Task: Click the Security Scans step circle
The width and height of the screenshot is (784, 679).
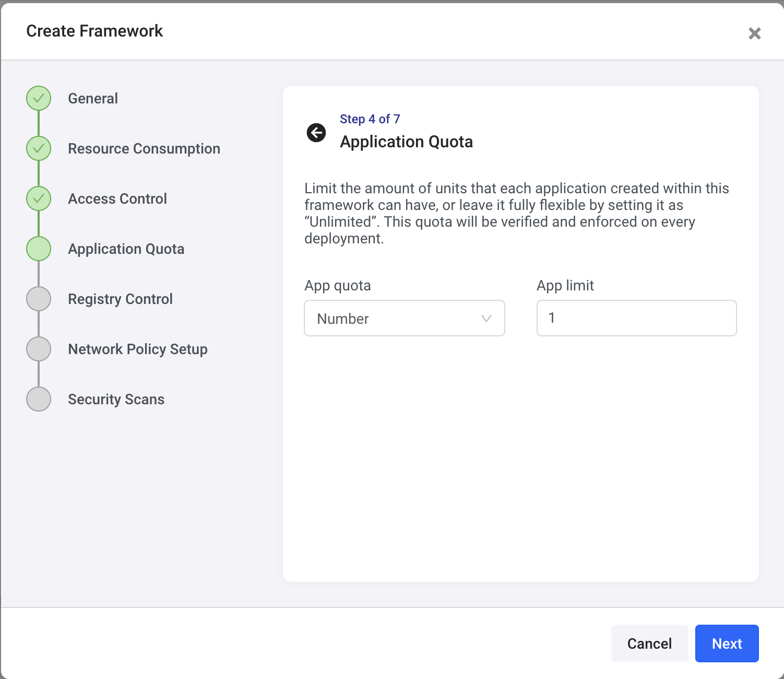Action: tap(39, 399)
